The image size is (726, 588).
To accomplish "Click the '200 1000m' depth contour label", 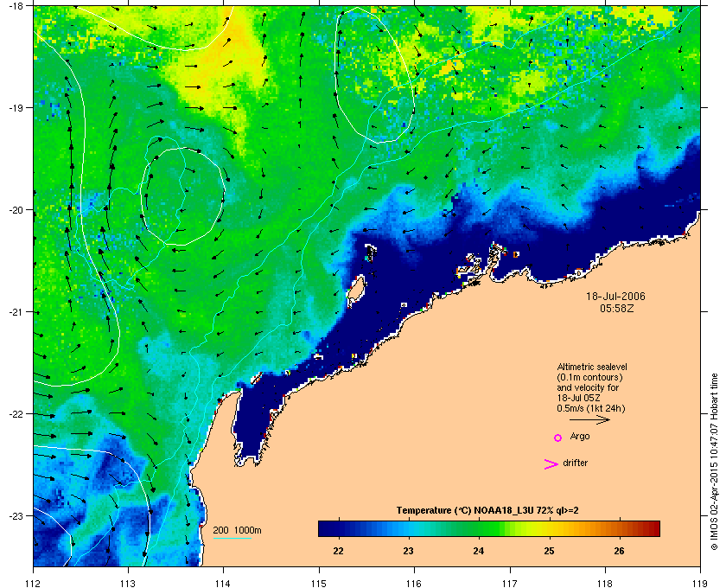I will [237, 531].
